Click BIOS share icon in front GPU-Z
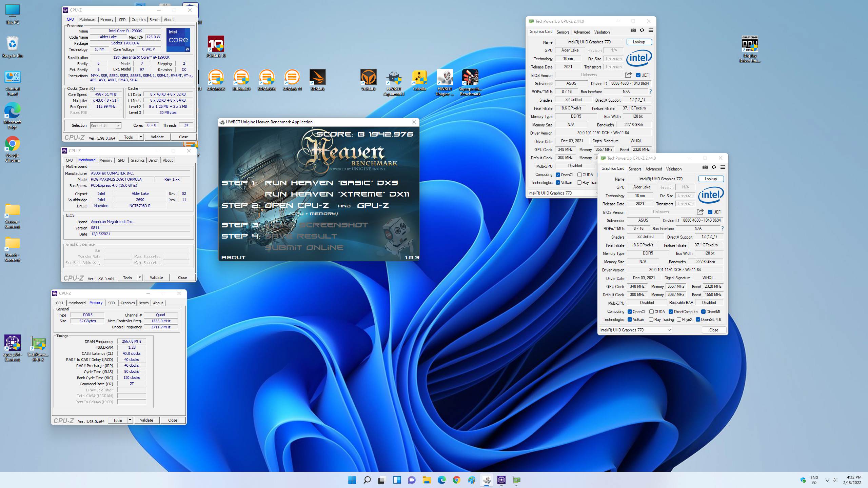 (700, 212)
